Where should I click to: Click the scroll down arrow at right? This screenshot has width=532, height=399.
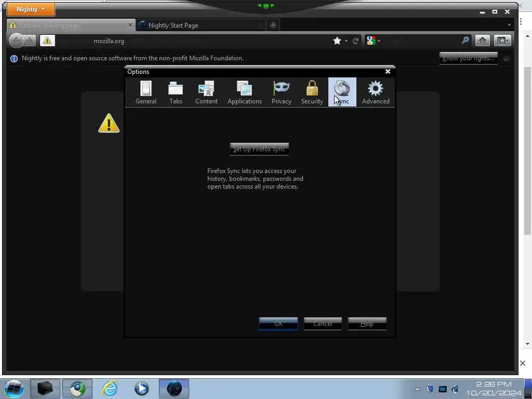coord(527,344)
